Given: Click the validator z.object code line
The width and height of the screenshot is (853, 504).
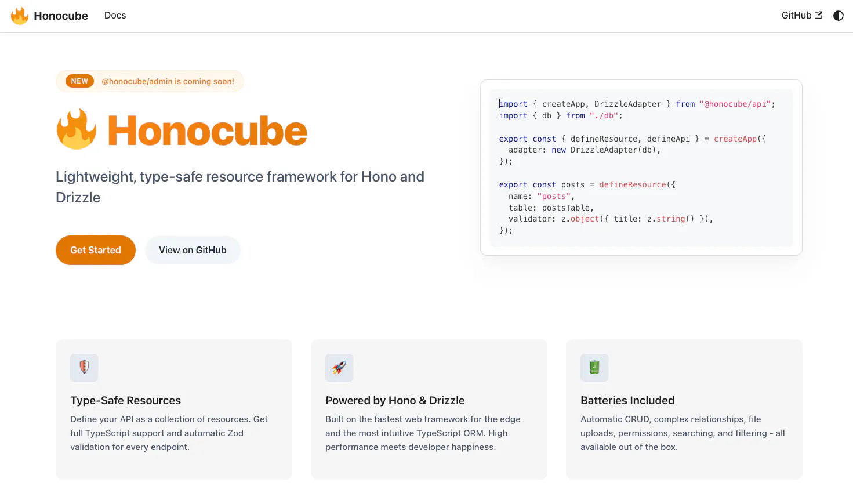Looking at the screenshot, I should tap(611, 219).
